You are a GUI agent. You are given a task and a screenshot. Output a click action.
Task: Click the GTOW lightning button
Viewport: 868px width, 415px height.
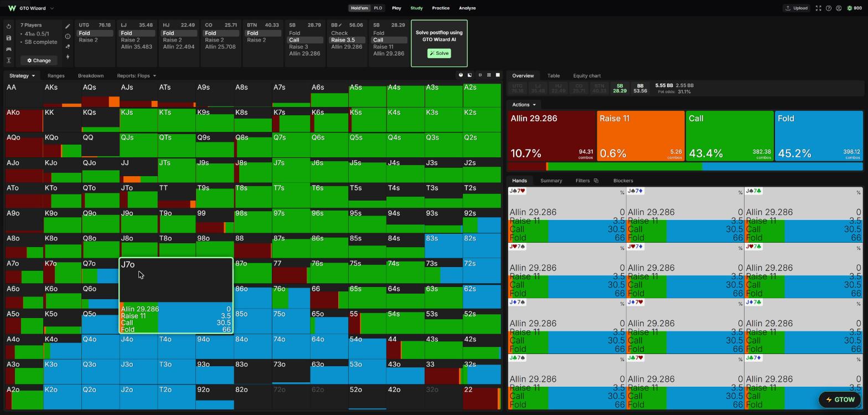[x=840, y=399]
